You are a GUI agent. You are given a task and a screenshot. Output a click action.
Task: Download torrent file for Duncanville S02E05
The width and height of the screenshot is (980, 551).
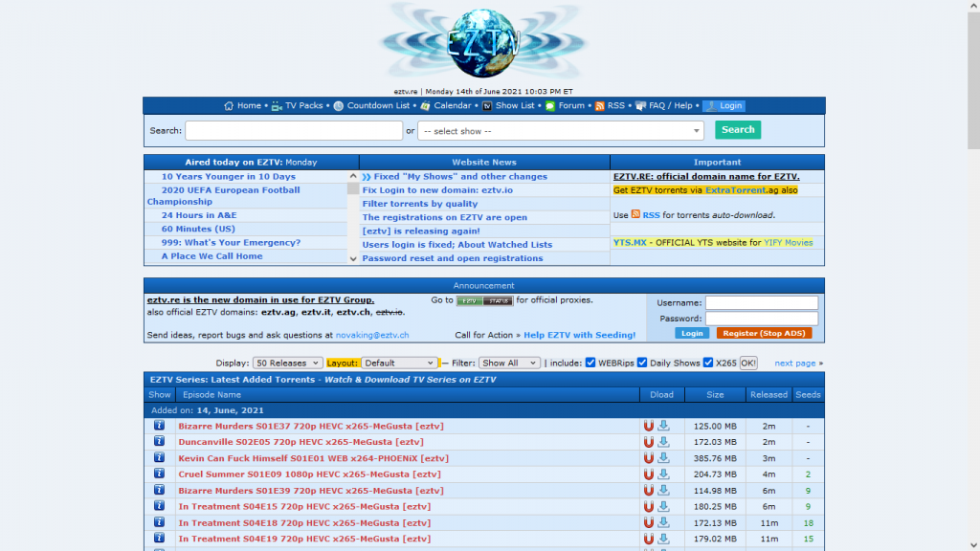(664, 442)
